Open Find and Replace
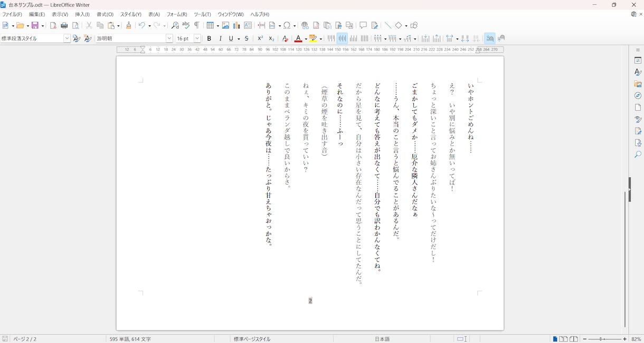644x343 pixels. pyautogui.click(x=175, y=25)
